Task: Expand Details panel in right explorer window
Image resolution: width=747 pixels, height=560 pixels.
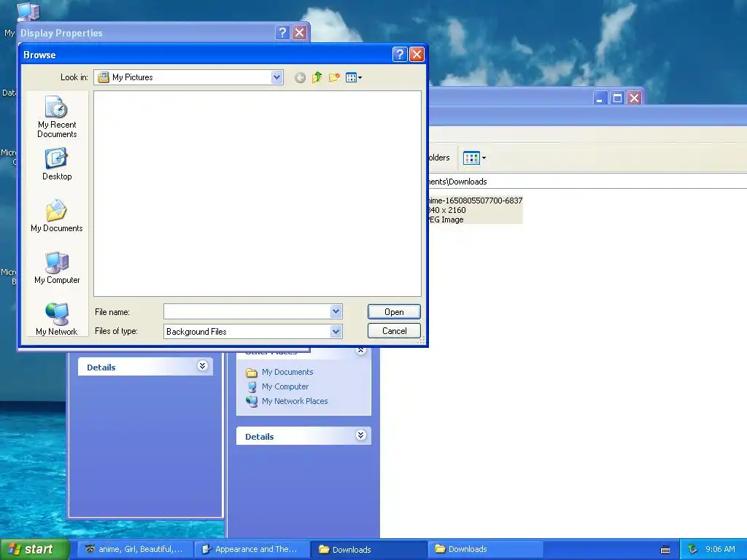Action: [x=360, y=435]
